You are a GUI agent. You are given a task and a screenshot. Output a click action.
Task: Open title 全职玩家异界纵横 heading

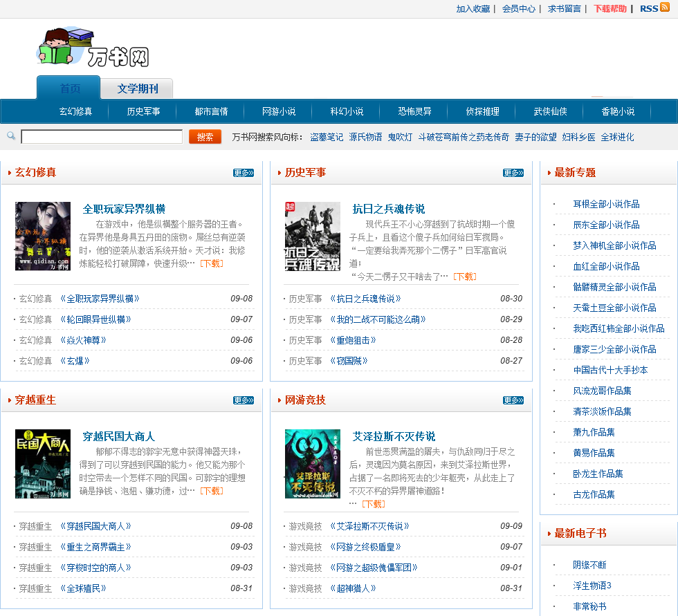click(x=124, y=209)
